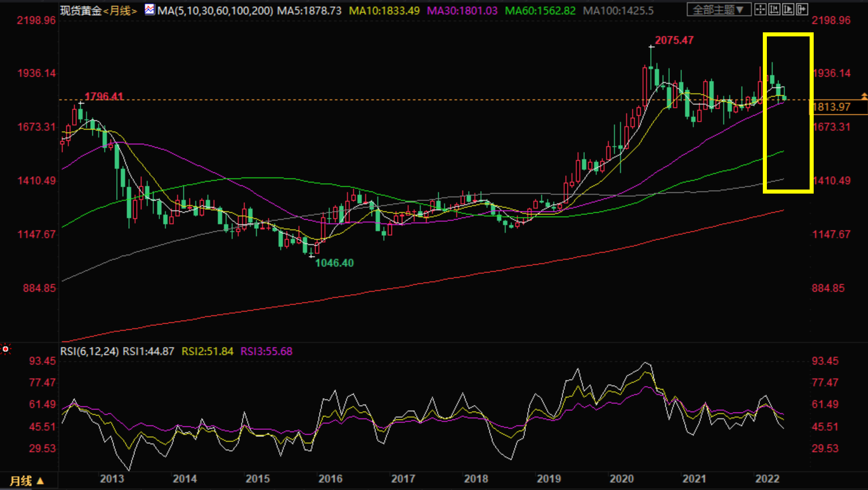Image resolution: width=868 pixels, height=490 pixels.
Task: Click the MA60:1562.82 green legend
Action: pyautogui.click(x=540, y=10)
